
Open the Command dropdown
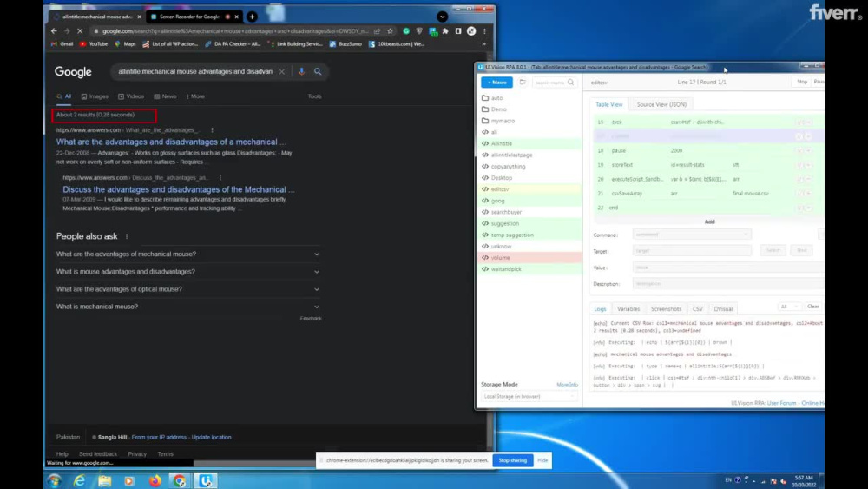pyautogui.click(x=692, y=235)
